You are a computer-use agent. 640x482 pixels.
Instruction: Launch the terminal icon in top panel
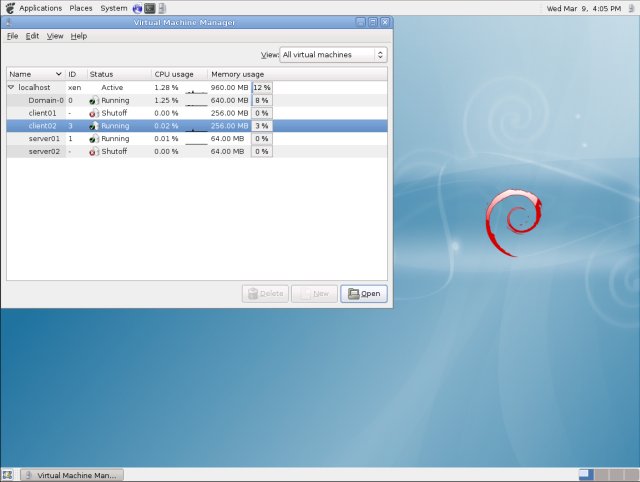point(150,8)
